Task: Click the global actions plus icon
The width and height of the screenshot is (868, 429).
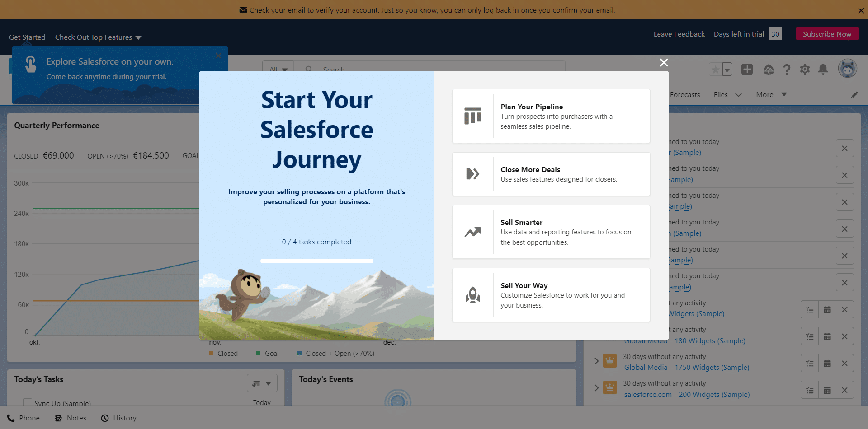Action: coord(747,69)
